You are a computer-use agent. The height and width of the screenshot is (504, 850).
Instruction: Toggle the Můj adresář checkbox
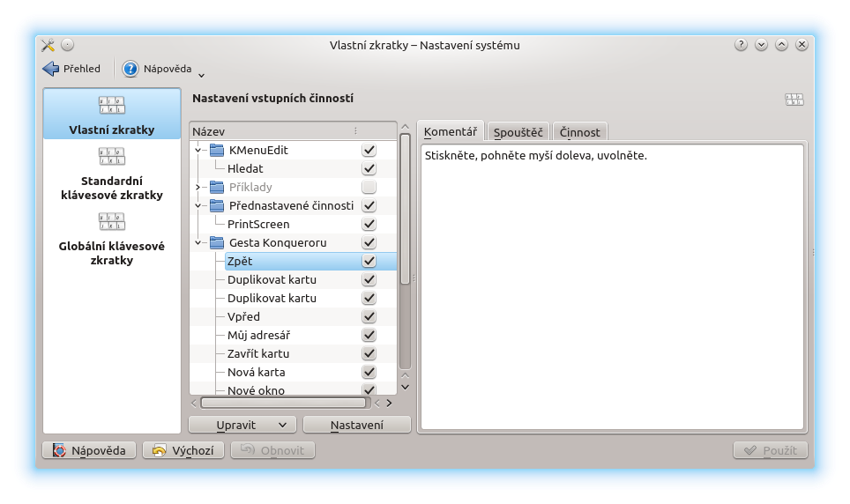point(369,335)
